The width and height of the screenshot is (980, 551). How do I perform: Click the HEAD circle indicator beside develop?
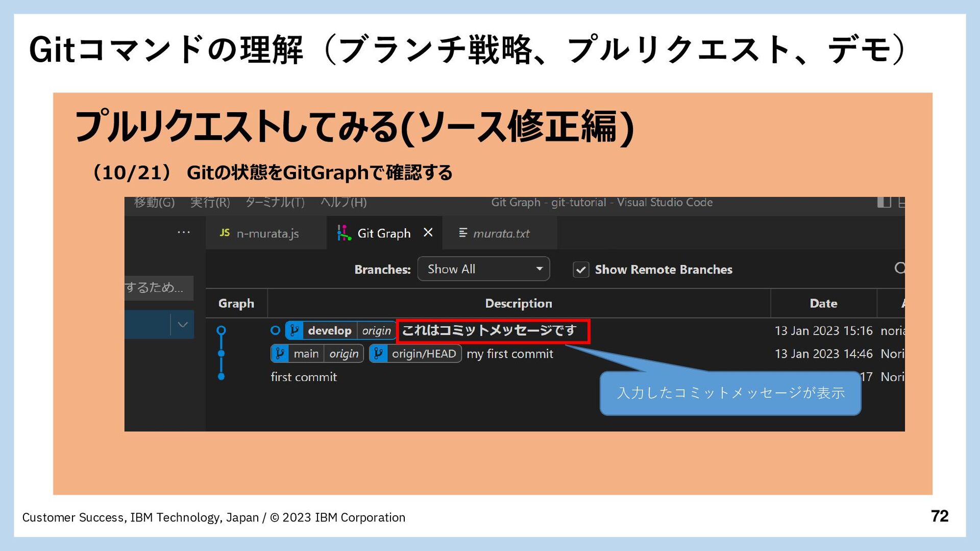pos(275,331)
